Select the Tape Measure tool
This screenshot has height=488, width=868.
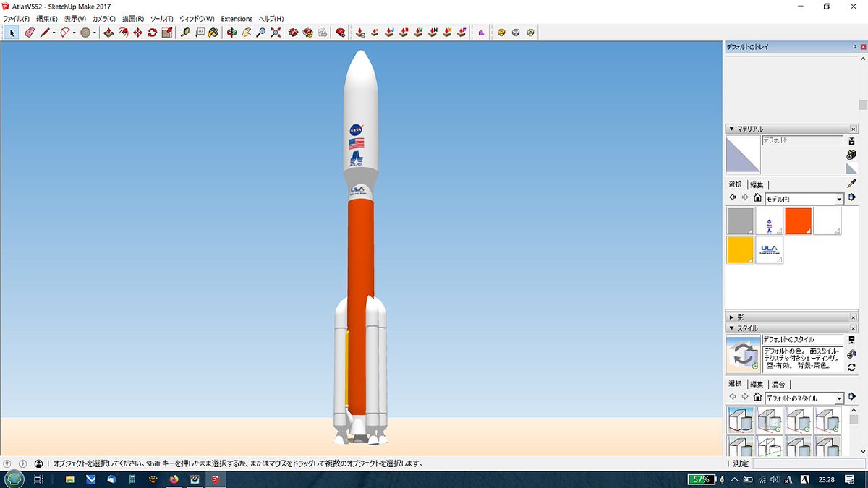pos(186,33)
